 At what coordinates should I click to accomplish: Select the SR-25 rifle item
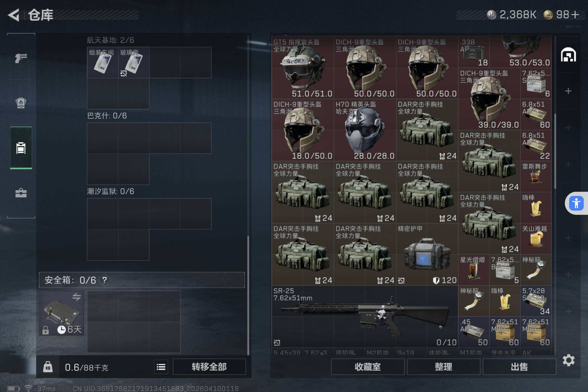pos(365,316)
